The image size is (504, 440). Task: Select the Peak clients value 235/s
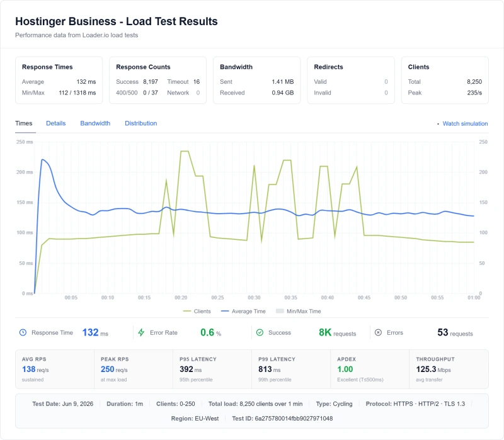(474, 93)
